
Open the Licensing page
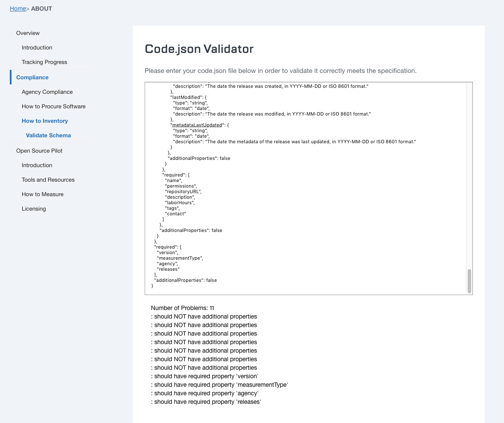(34, 209)
